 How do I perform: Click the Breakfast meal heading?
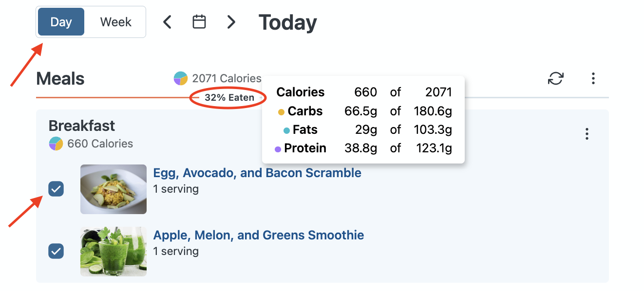(82, 126)
